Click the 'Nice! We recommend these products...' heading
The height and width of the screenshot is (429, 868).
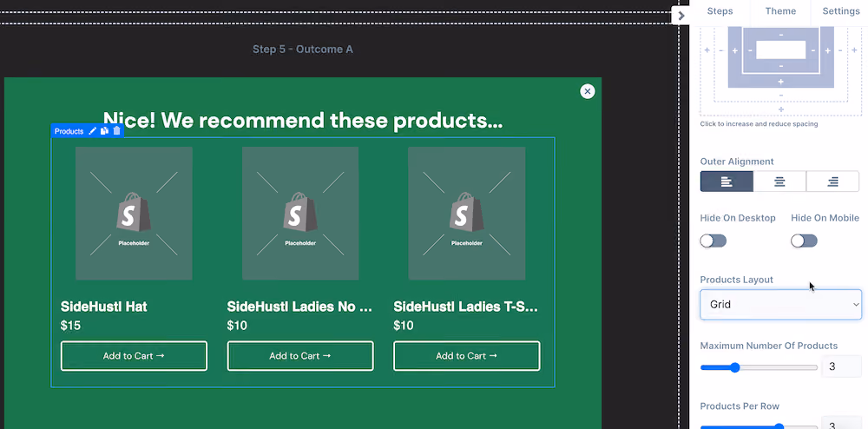coord(303,120)
